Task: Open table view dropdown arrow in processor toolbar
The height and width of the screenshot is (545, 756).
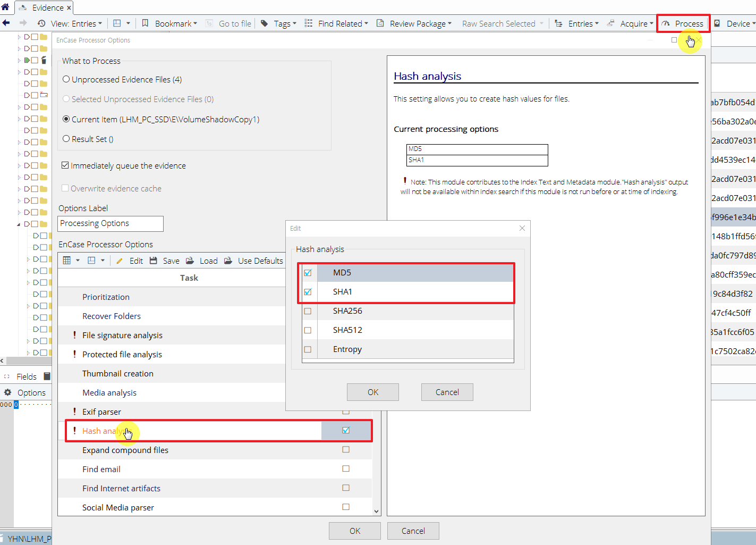Action: pyautogui.click(x=78, y=261)
